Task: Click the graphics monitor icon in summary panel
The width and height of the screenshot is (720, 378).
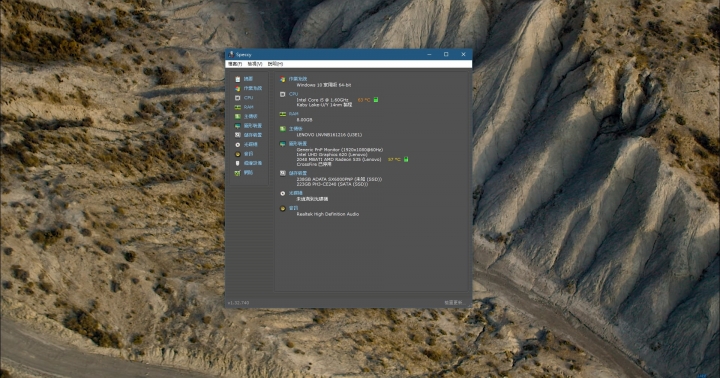Action: (x=282, y=144)
